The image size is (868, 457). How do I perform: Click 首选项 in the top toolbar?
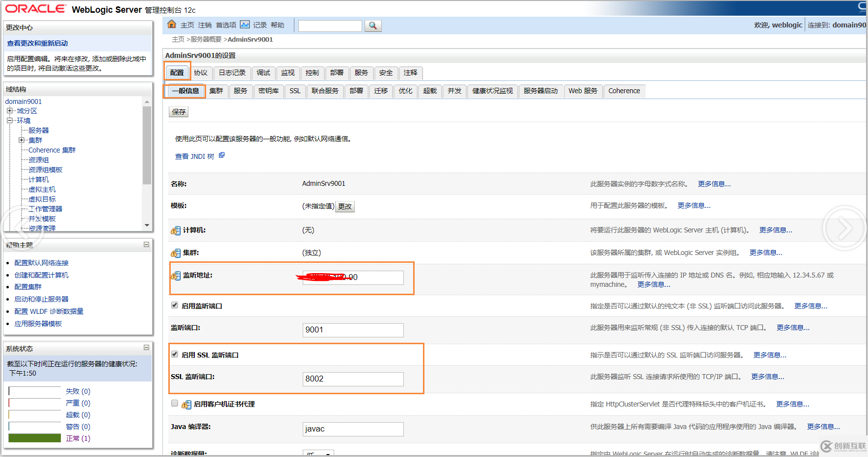click(x=226, y=25)
